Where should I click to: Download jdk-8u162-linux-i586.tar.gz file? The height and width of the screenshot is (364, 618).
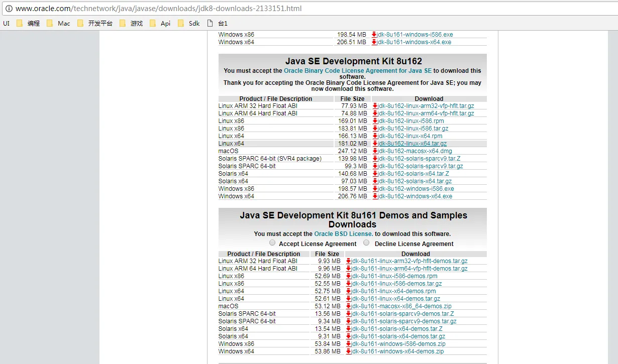pyautogui.click(x=413, y=129)
